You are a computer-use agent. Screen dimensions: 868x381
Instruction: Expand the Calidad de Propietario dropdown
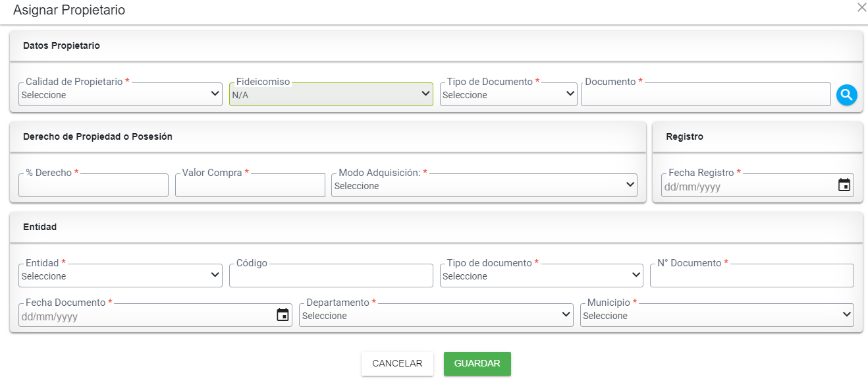point(121,94)
